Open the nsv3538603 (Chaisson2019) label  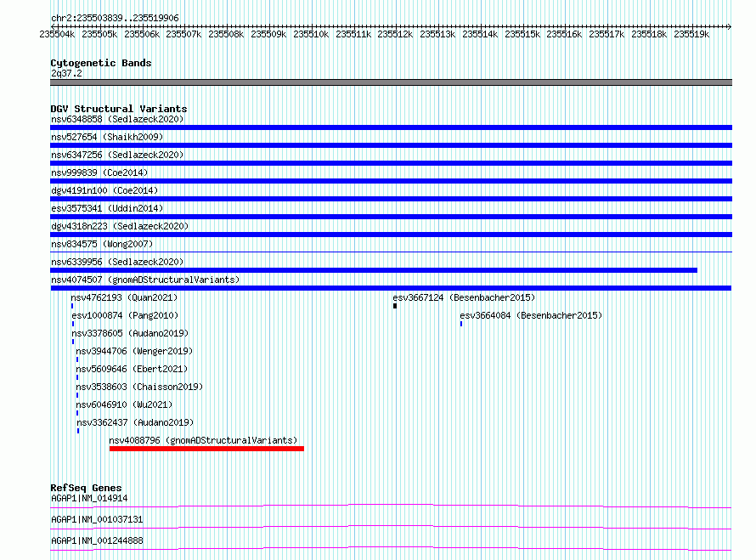[x=139, y=387]
